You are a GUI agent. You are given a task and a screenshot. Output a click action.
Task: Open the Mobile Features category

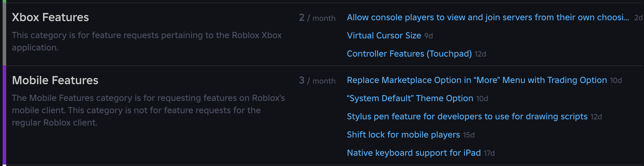[x=55, y=80]
